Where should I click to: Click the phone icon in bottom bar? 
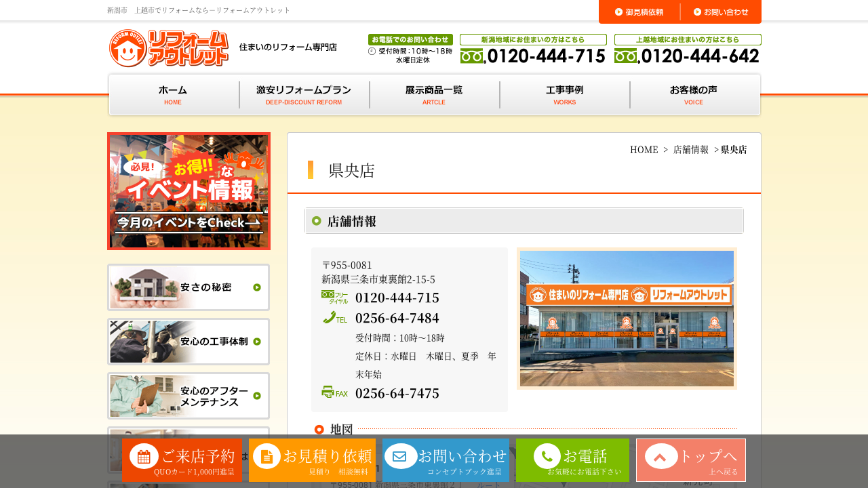547,456
